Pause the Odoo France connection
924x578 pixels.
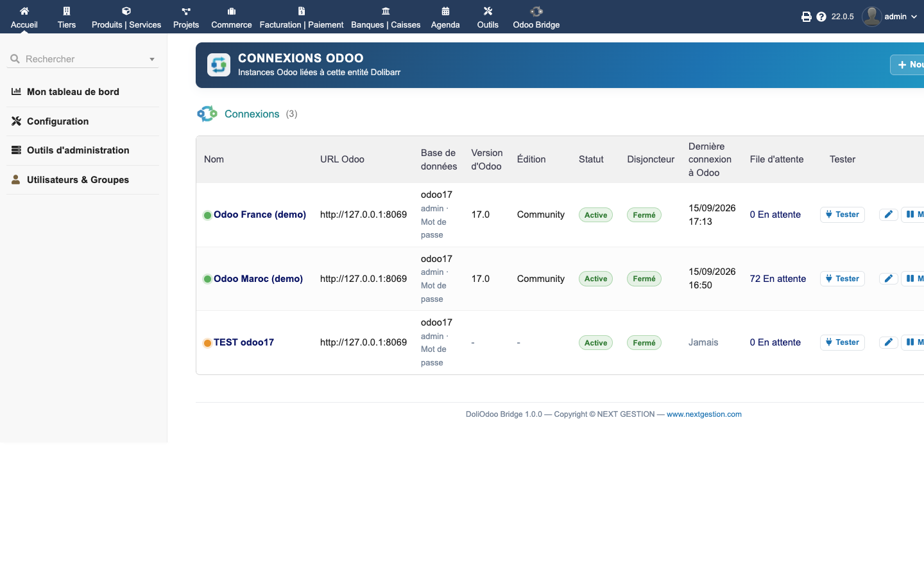(913, 215)
